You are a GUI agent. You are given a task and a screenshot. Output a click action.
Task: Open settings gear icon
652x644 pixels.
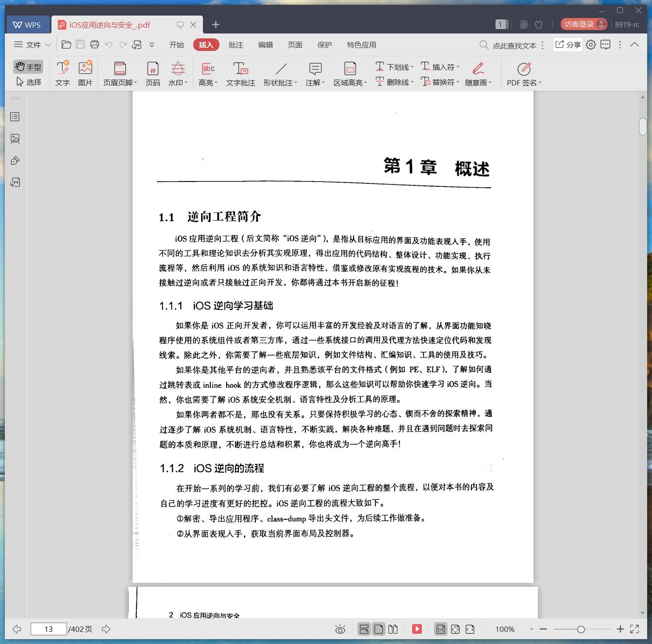[591, 45]
